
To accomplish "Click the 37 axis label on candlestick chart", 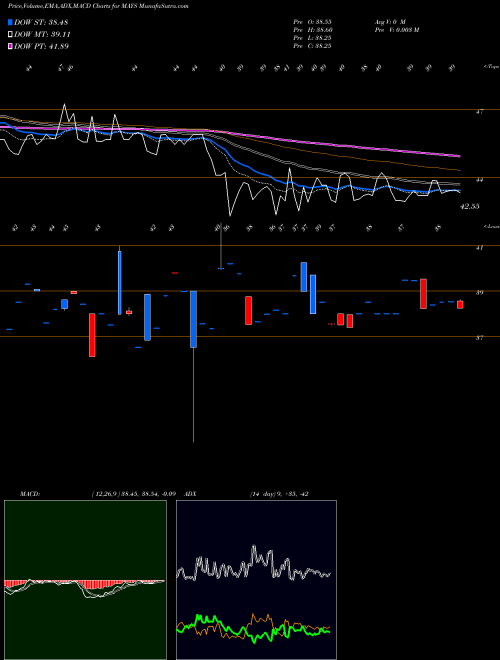I will click(x=479, y=338).
